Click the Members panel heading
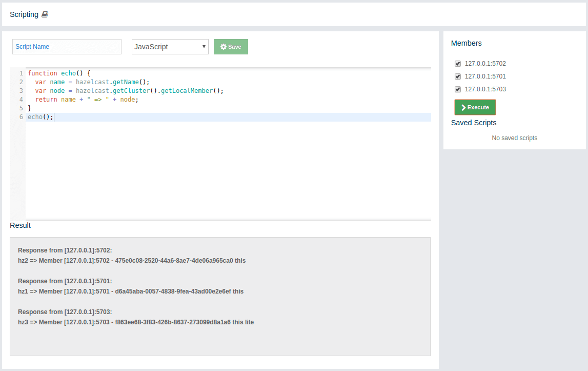 point(466,43)
